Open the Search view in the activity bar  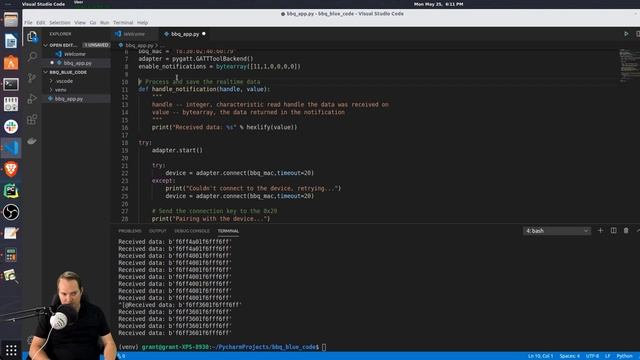[32, 56]
